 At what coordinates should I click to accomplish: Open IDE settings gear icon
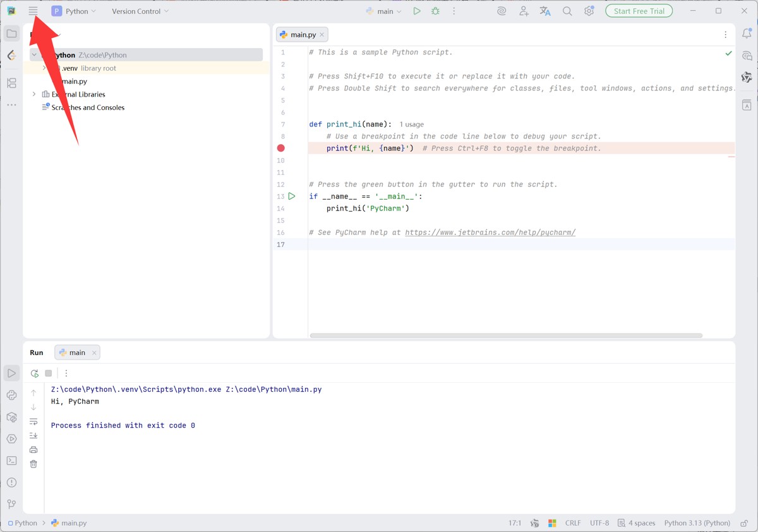click(x=589, y=11)
